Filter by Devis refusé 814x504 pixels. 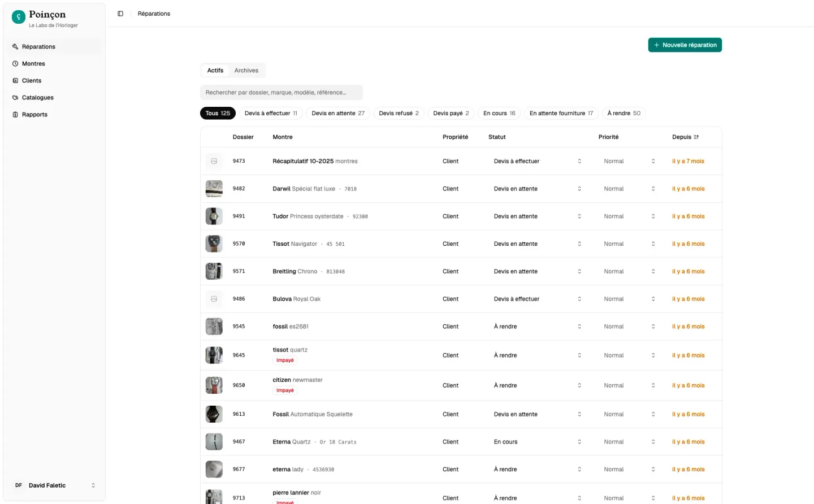coord(399,113)
